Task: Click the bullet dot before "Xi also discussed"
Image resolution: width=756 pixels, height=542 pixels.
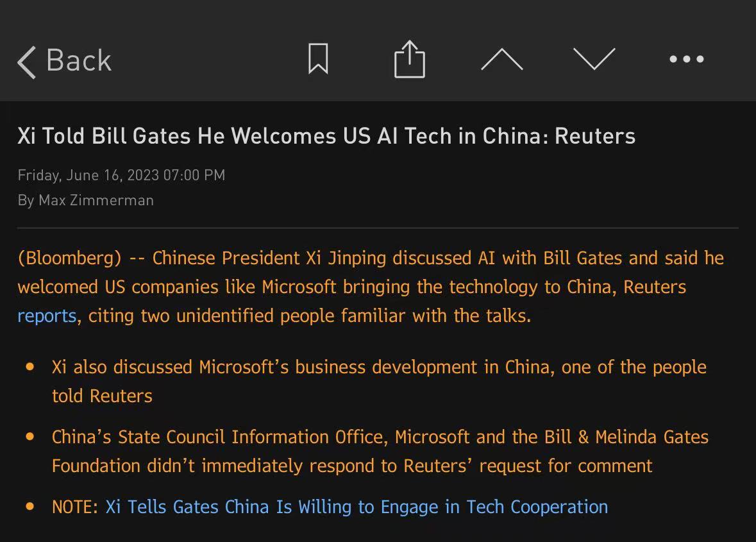Action: click(30, 367)
